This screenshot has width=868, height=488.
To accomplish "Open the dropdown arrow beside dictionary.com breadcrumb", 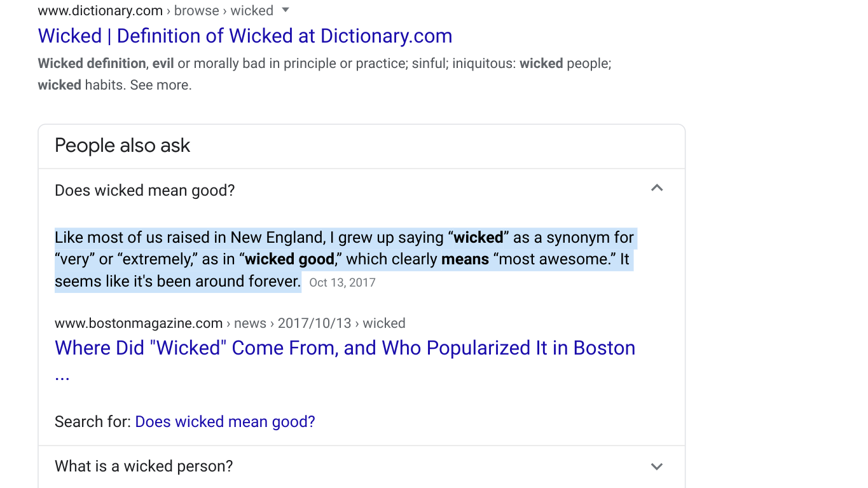I will click(286, 10).
